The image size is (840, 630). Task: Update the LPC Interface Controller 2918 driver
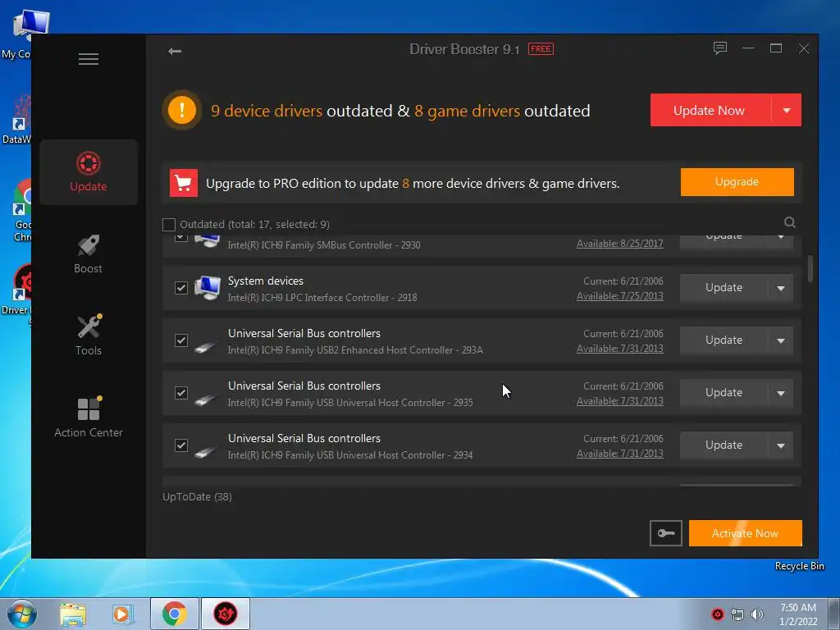coord(724,288)
